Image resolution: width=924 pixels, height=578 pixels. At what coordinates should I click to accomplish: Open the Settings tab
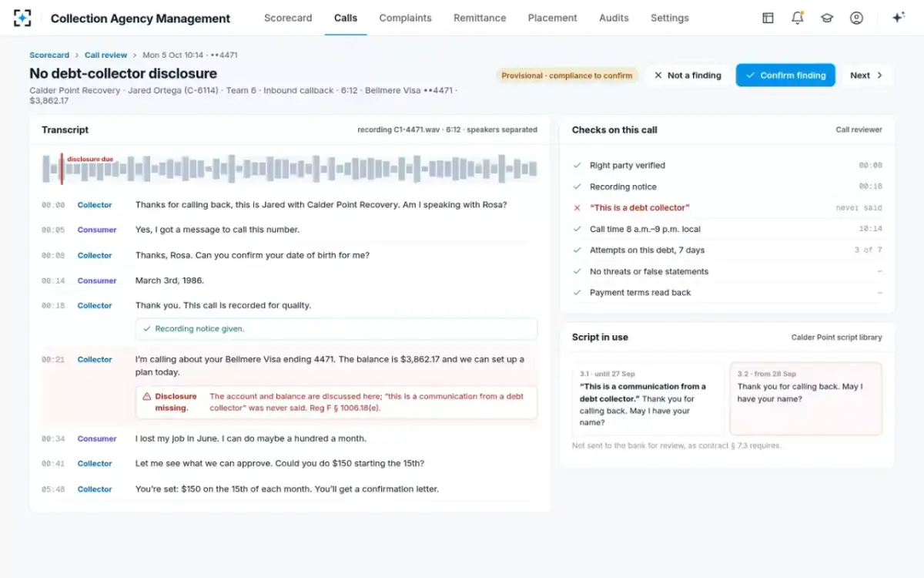[670, 18]
